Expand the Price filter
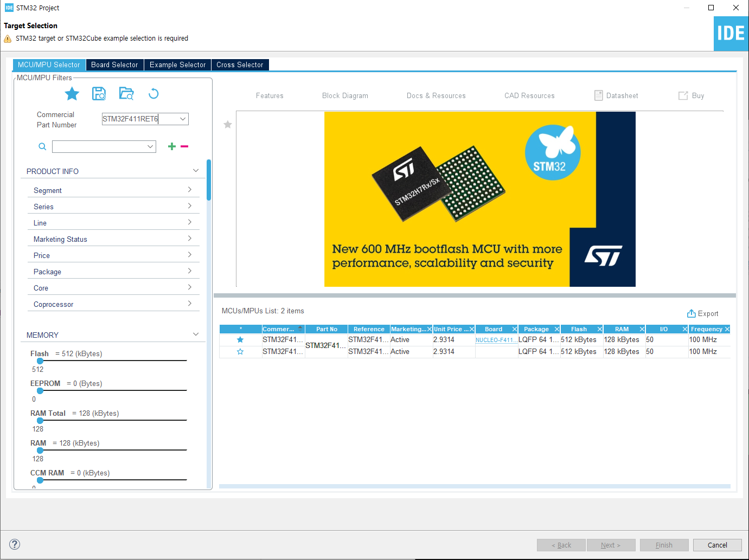 pos(189,255)
